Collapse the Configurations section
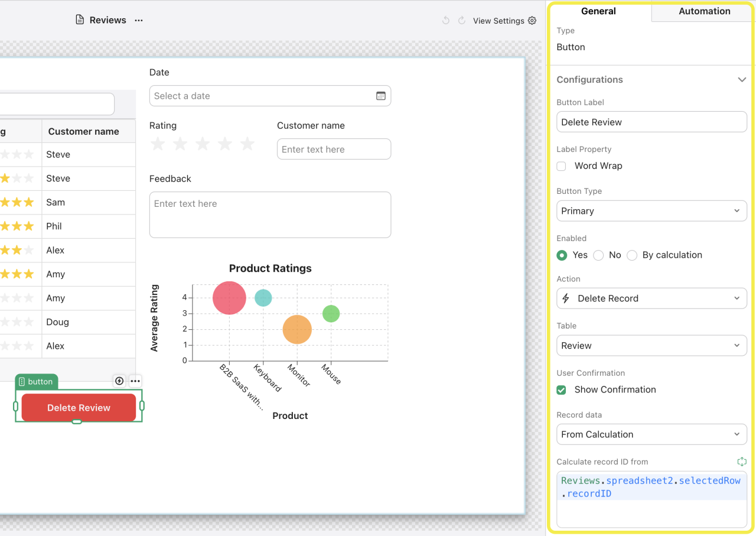 point(742,80)
